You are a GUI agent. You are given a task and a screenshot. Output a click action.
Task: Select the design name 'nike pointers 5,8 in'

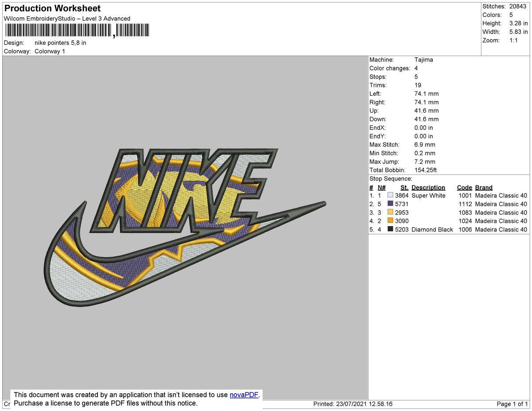click(60, 43)
